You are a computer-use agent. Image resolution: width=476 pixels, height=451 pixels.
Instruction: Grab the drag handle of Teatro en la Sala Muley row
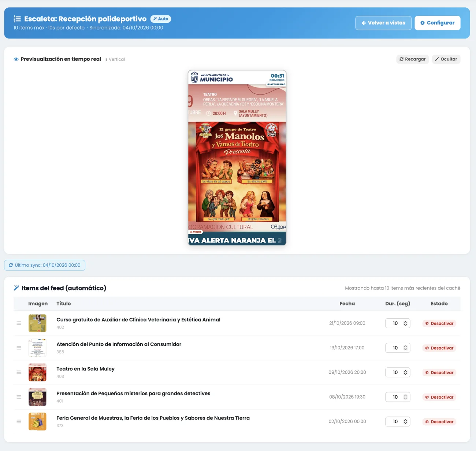coord(19,372)
